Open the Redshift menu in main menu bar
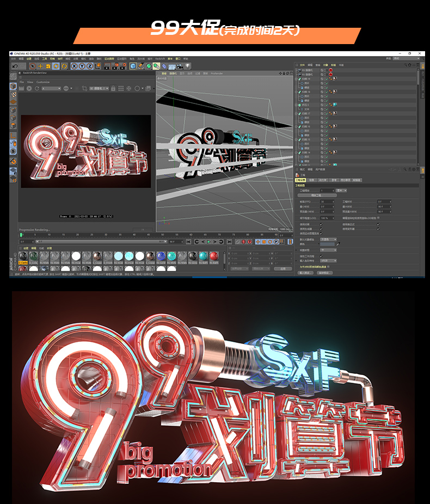This screenshot has width=430, height=504. click(159, 59)
